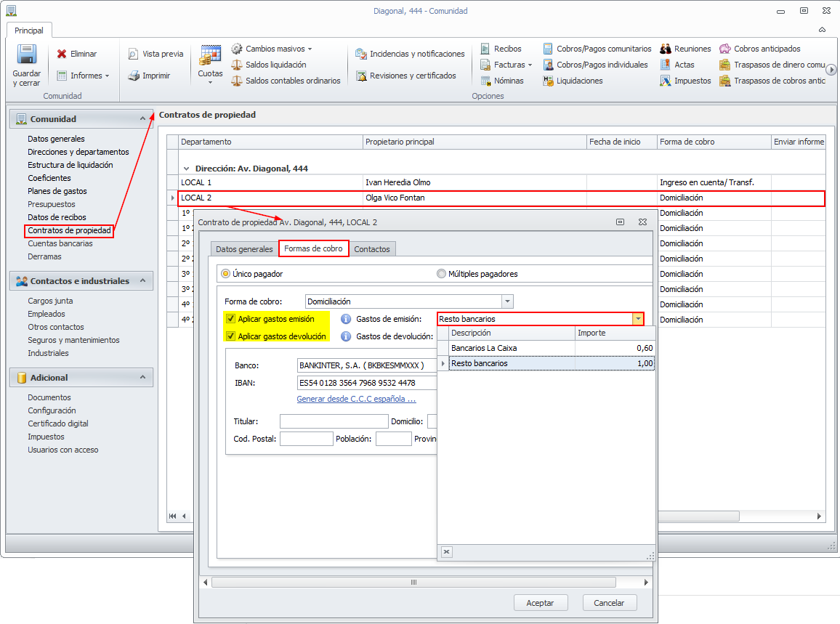Toggle Gastos de emisión dropdown arrow
The width and height of the screenshot is (840, 624).
click(637, 319)
